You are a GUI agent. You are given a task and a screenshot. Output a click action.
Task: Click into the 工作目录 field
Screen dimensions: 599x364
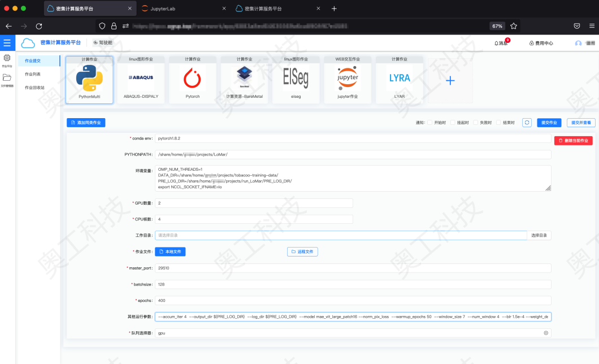[341, 235]
